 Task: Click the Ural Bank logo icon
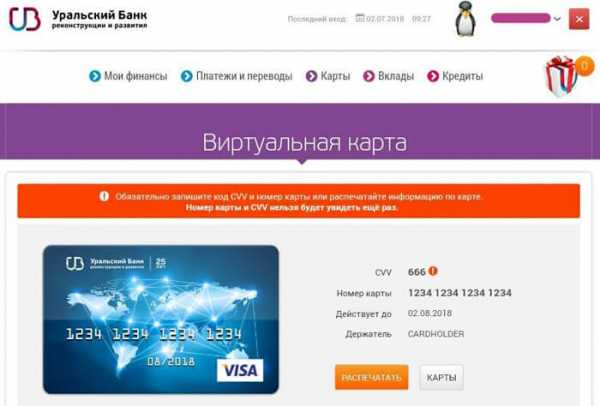point(25,19)
